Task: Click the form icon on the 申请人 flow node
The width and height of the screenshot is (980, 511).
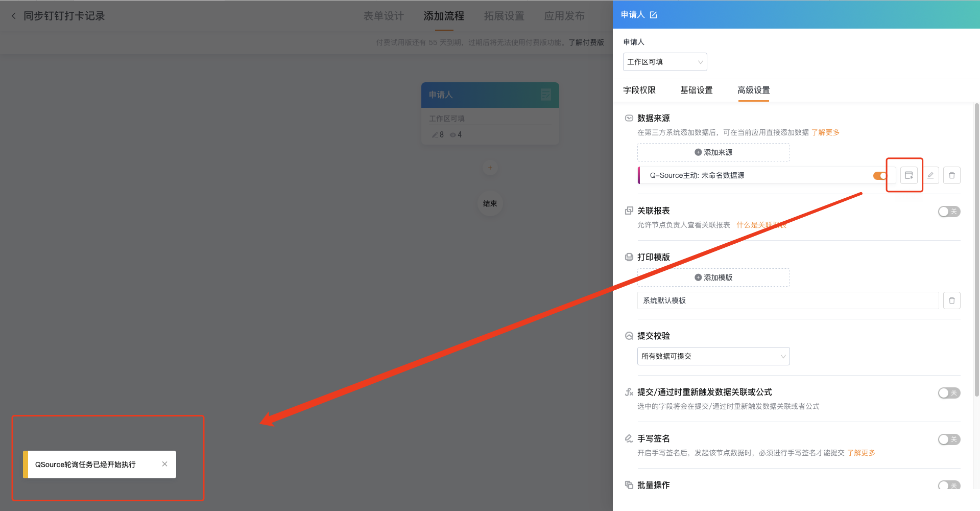Action: point(545,95)
